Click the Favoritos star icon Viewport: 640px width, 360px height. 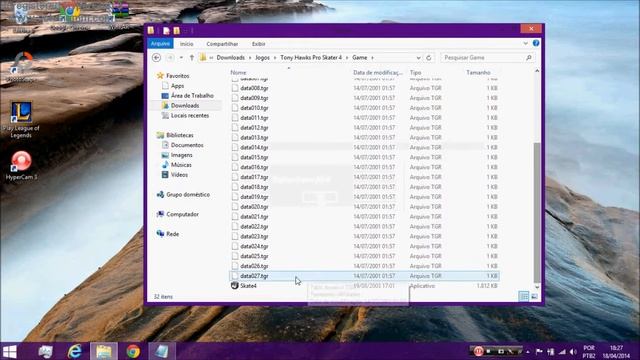160,76
